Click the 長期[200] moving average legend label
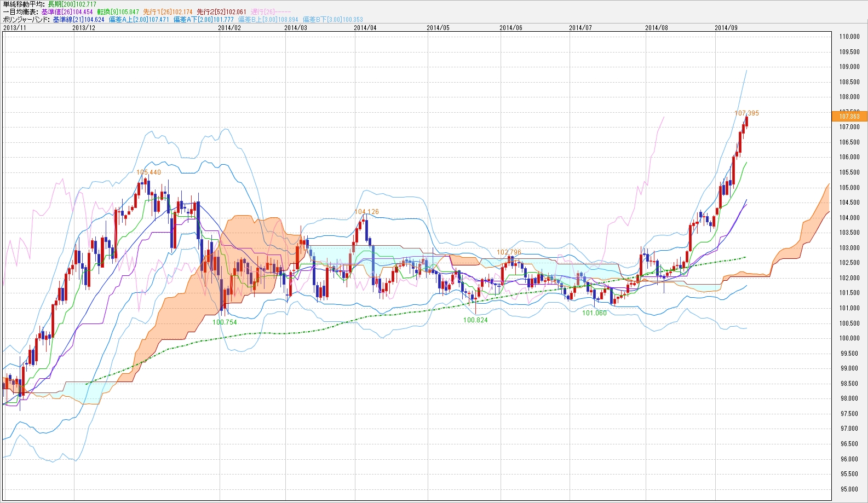The height and width of the screenshot is (503, 868). tap(72, 4)
